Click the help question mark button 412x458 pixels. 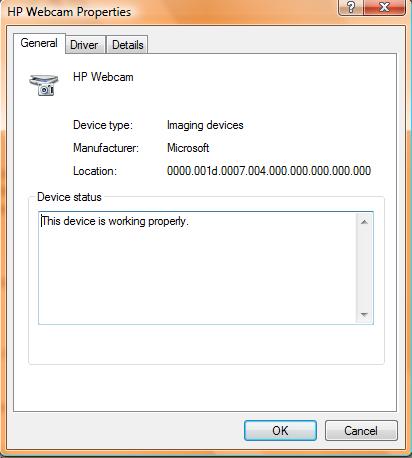[x=351, y=7]
